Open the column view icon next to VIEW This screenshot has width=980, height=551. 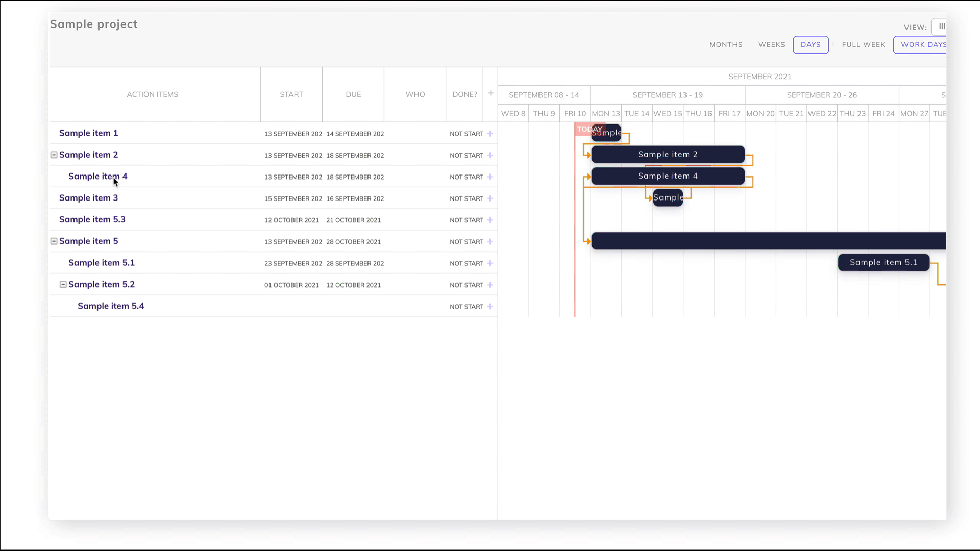[x=941, y=27]
